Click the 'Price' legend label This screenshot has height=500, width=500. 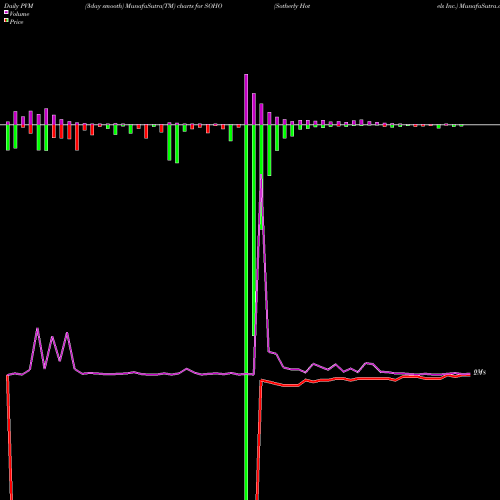tap(16, 22)
